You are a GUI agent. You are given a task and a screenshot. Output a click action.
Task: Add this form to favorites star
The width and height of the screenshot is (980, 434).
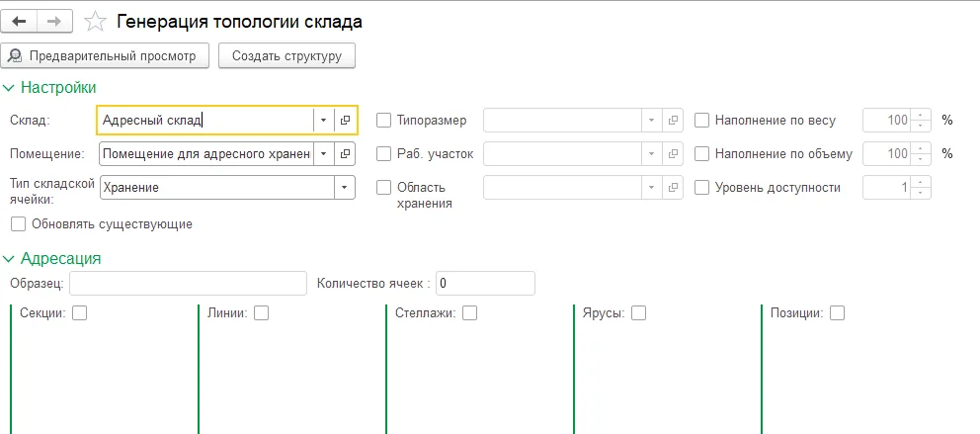(x=95, y=22)
